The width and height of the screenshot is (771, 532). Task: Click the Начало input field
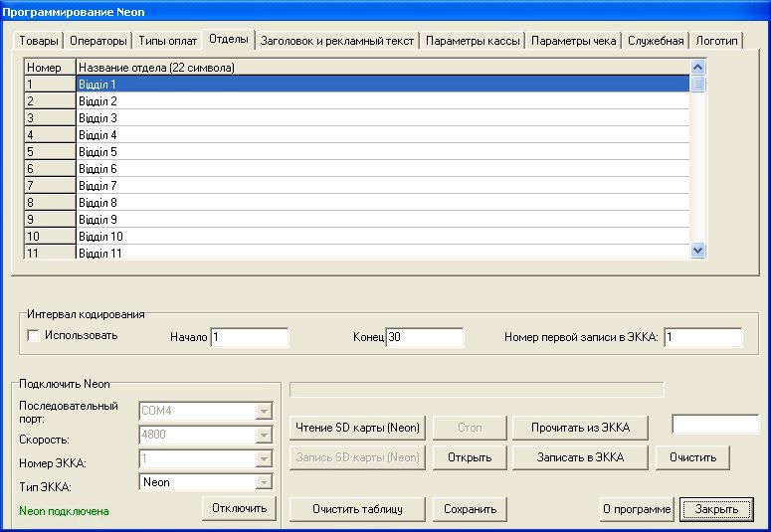click(x=250, y=337)
